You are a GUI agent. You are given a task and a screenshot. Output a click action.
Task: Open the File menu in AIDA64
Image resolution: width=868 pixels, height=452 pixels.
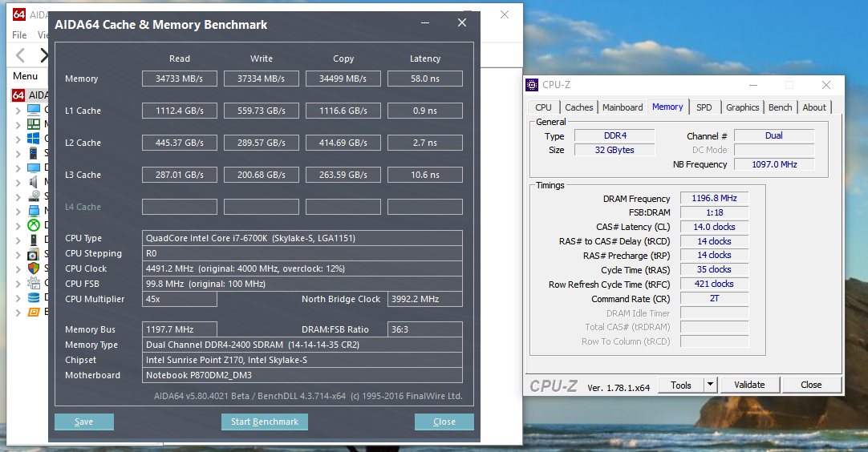pyautogui.click(x=19, y=34)
